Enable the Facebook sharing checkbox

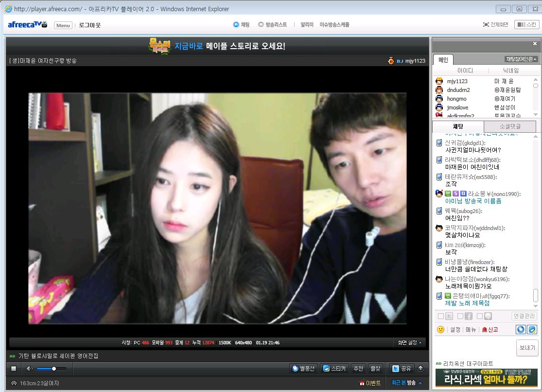coord(460,316)
